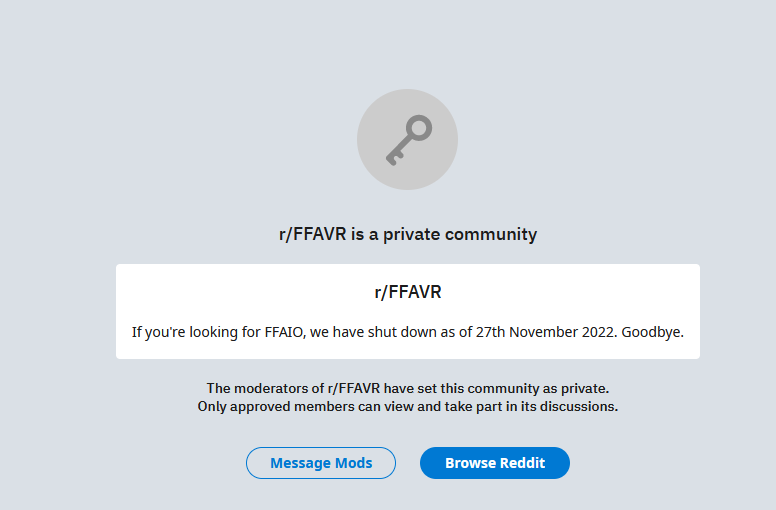Click 'r/FFAVR' in the moderators sentence
Screen dimensions: 776x510
[x=354, y=388]
